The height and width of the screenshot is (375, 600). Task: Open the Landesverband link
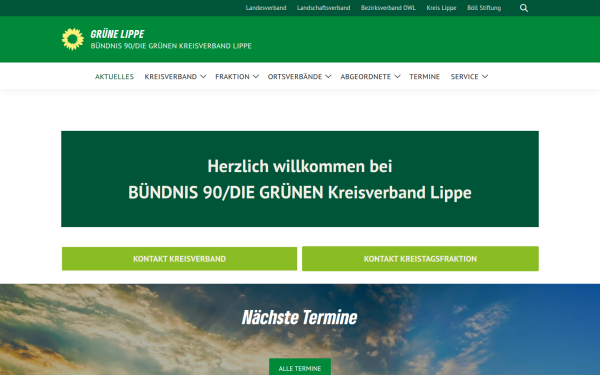pyautogui.click(x=266, y=8)
